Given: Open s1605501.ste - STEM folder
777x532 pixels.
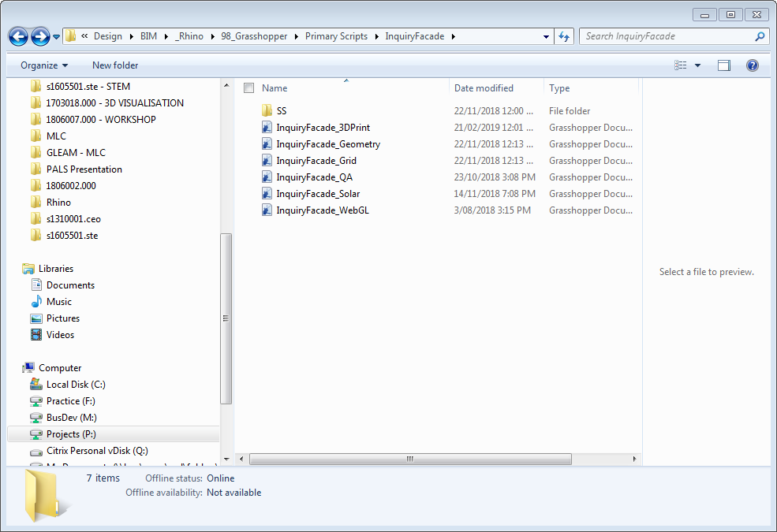Looking at the screenshot, I should tap(88, 87).
